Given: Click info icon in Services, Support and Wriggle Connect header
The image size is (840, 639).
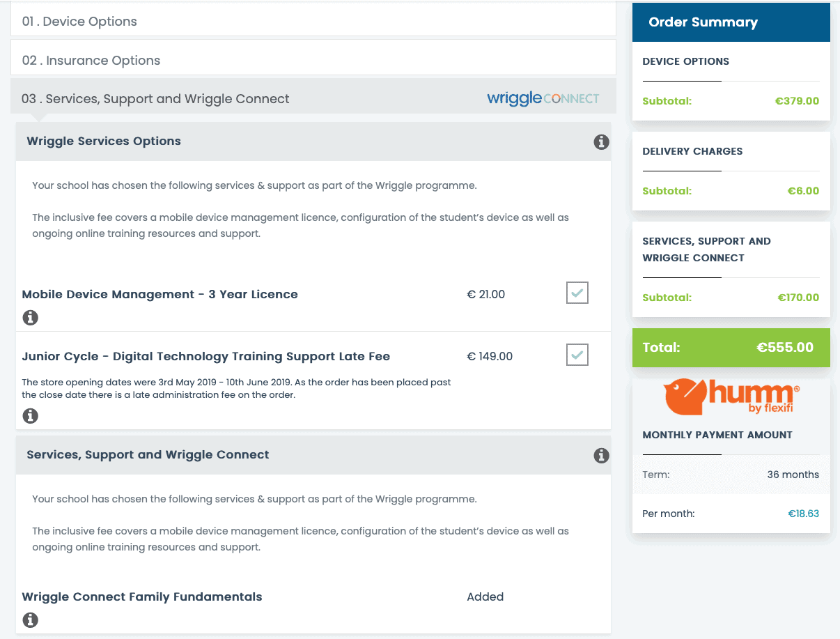Looking at the screenshot, I should point(601,455).
